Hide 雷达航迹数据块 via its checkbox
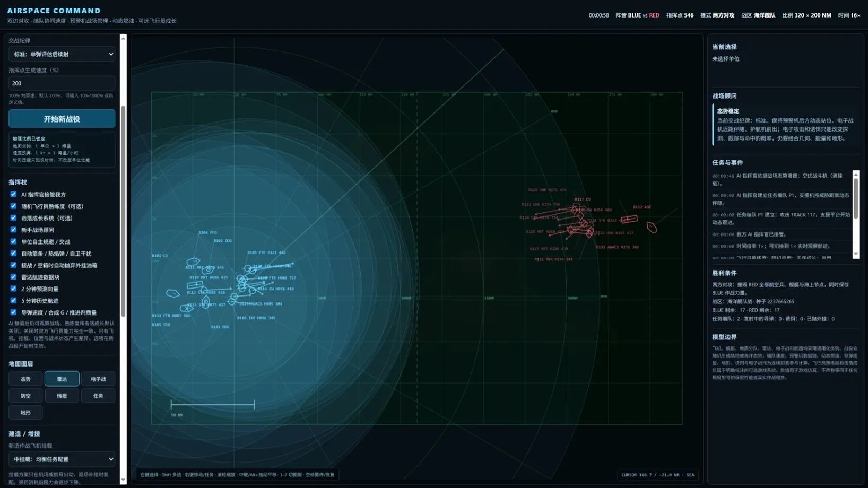This screenshot has width=868, height=488. [13, 277]
